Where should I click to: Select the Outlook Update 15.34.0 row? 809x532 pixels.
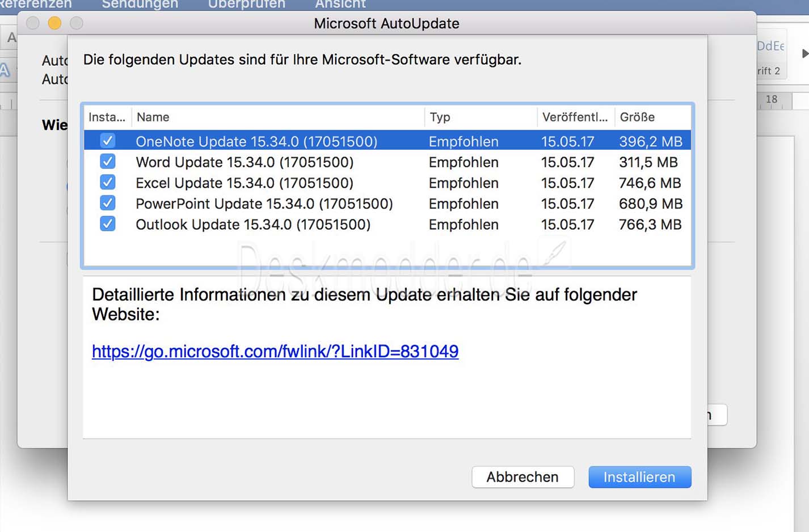387,224
